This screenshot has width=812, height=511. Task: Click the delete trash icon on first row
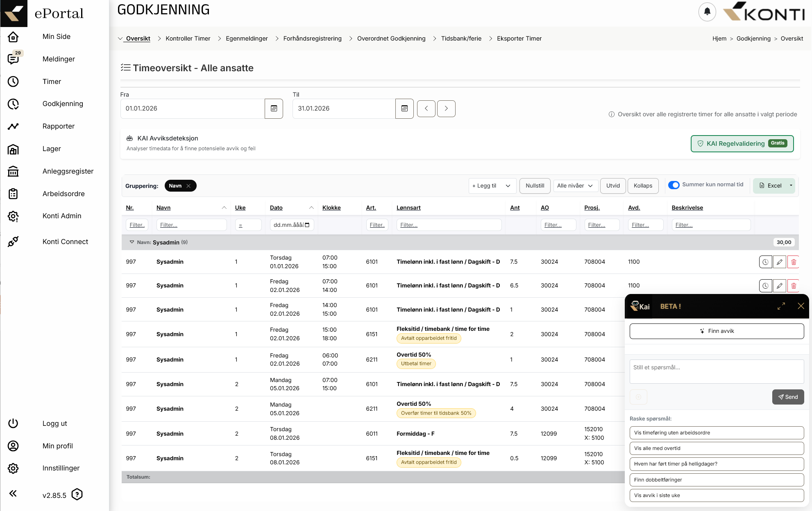pos(794,262)
